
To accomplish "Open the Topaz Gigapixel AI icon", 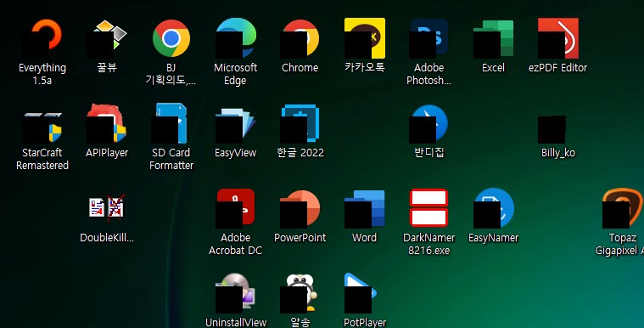I will click(623, 209).
